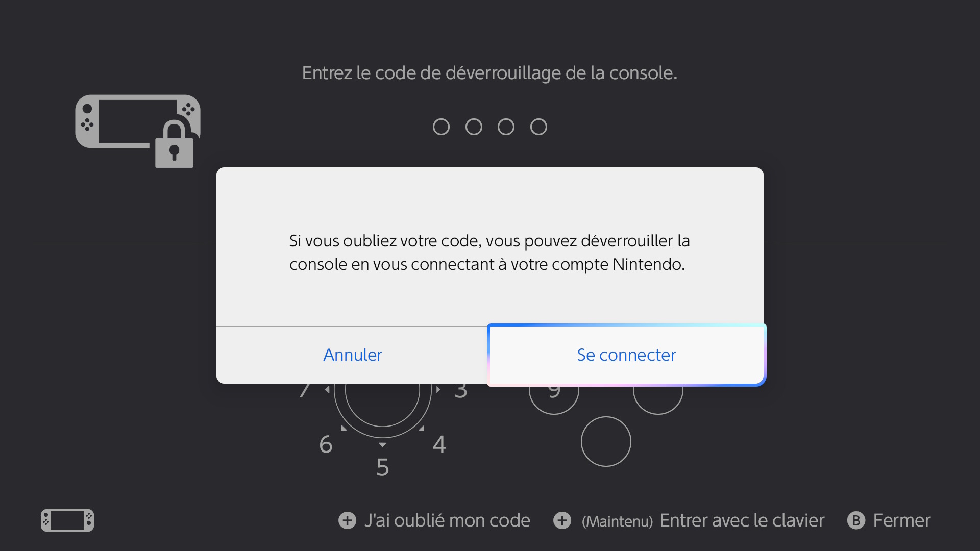Choose Se connecter in the dialog
980x551 pixels.
click(x=626, y=355)
